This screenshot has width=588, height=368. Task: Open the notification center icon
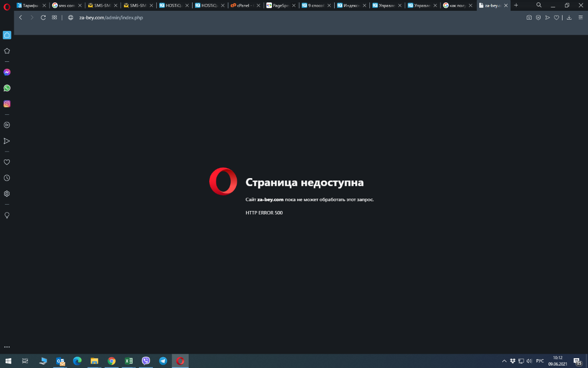(577, 361)
